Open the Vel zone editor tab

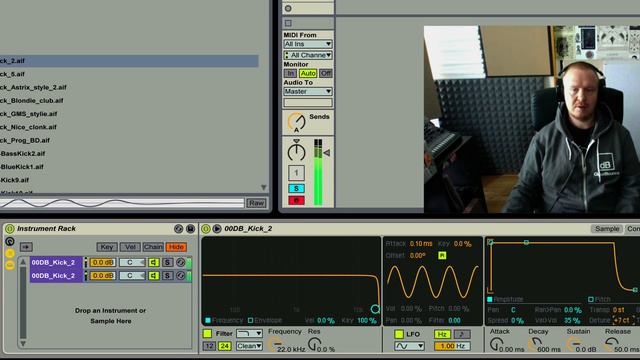(x=130, y=247)
